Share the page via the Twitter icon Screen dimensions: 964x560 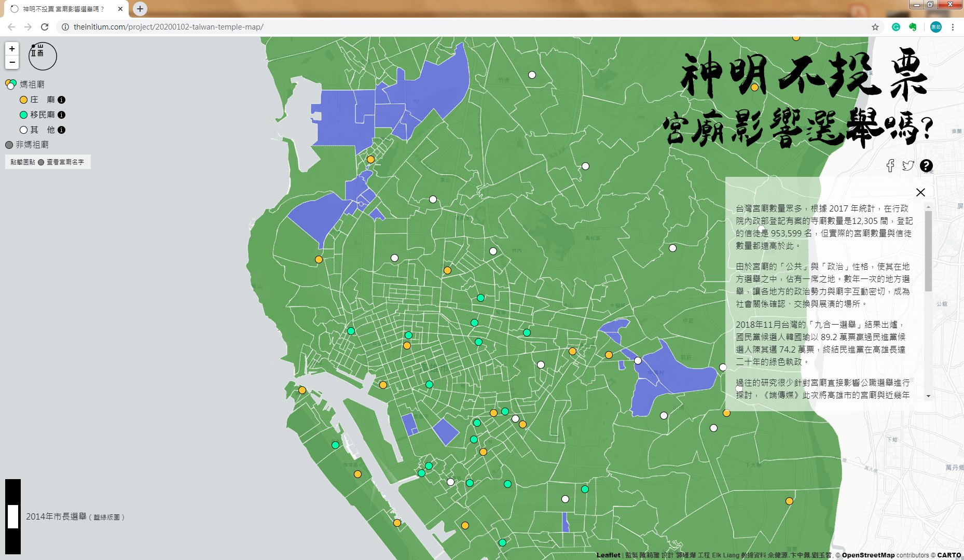pos(908,165)
